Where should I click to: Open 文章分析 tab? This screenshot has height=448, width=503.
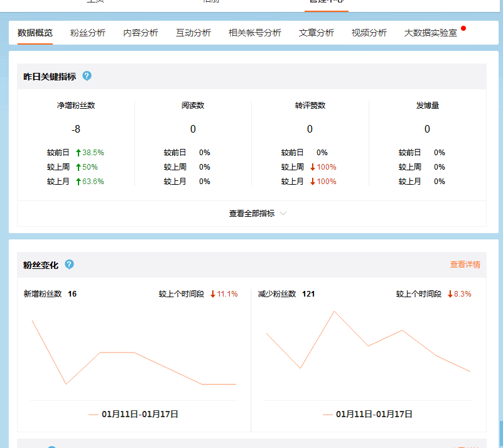316,33
